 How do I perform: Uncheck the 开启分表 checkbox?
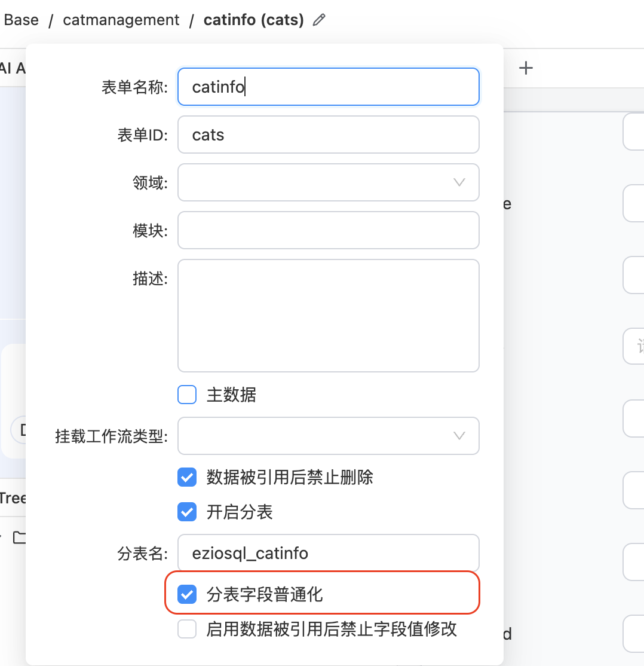pos(187,512)
